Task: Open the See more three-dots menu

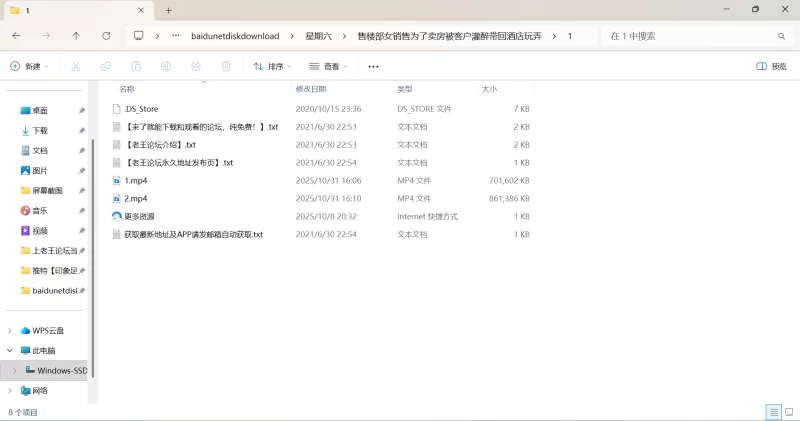Action: 373,66
